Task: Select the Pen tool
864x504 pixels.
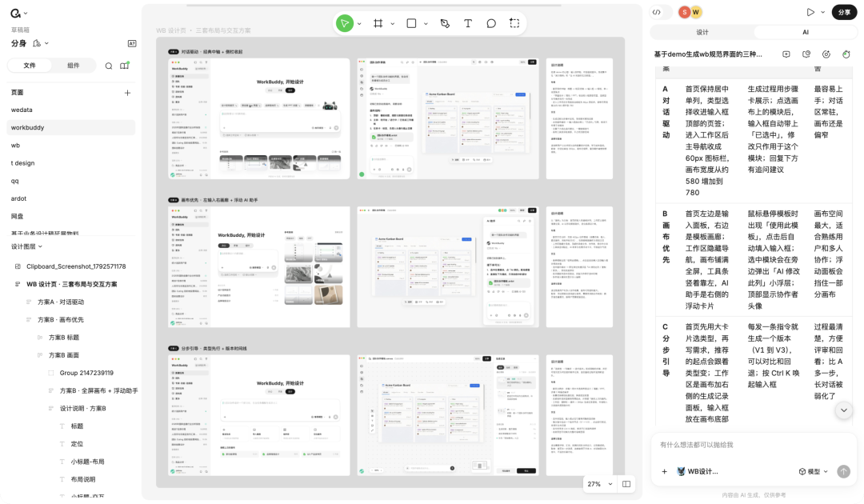Action: 445,23
